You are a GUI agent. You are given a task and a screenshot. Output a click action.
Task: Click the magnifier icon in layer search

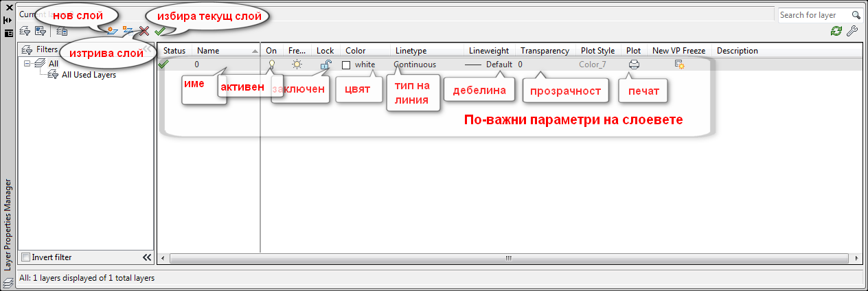pos(856,14)
